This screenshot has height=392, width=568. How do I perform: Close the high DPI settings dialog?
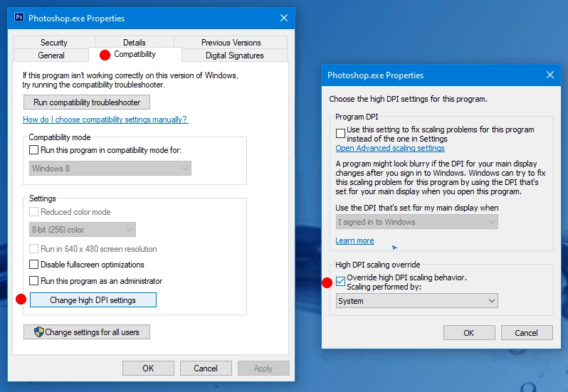click(x=550, y=75)
